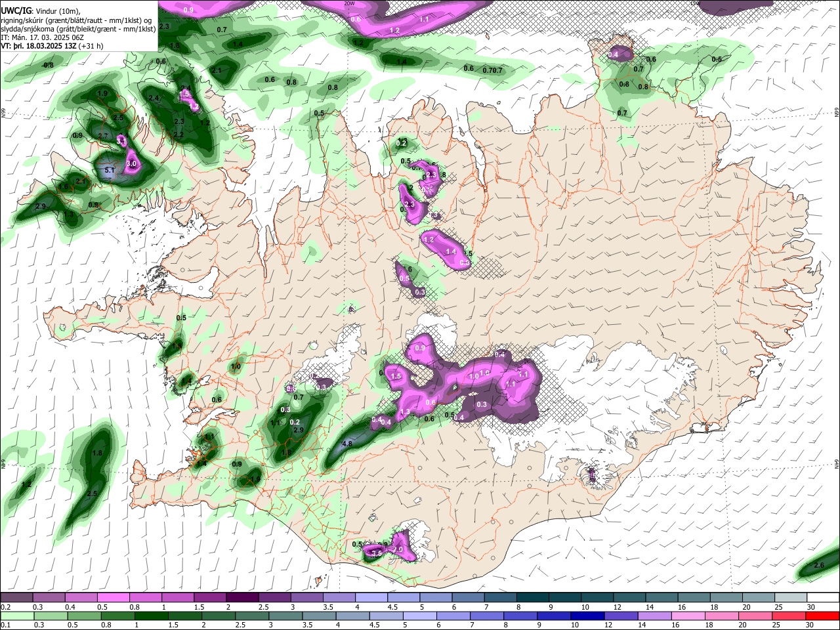Click the "20W" longitude label
The height and width of the screenshot is (630, 840).
click(x=349, y=3)
